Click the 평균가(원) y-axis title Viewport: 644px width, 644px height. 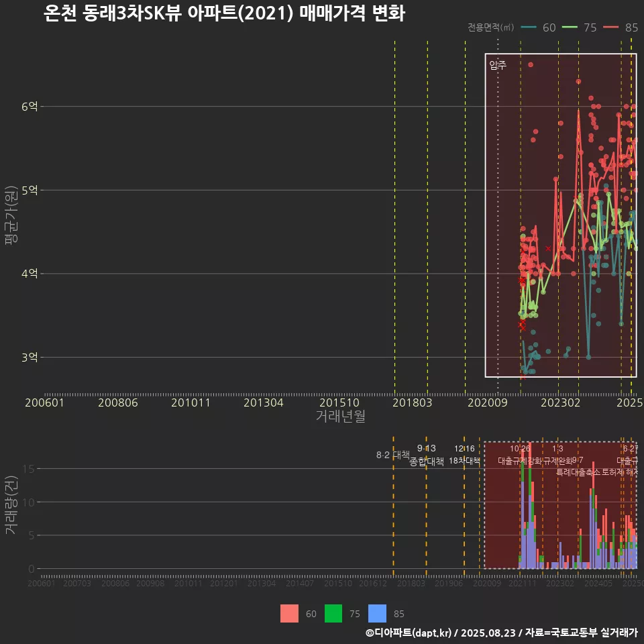click(11, 215)
